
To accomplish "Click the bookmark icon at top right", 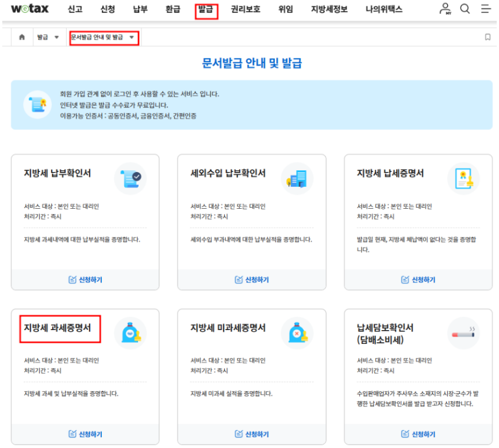I will tap(488, 36).
